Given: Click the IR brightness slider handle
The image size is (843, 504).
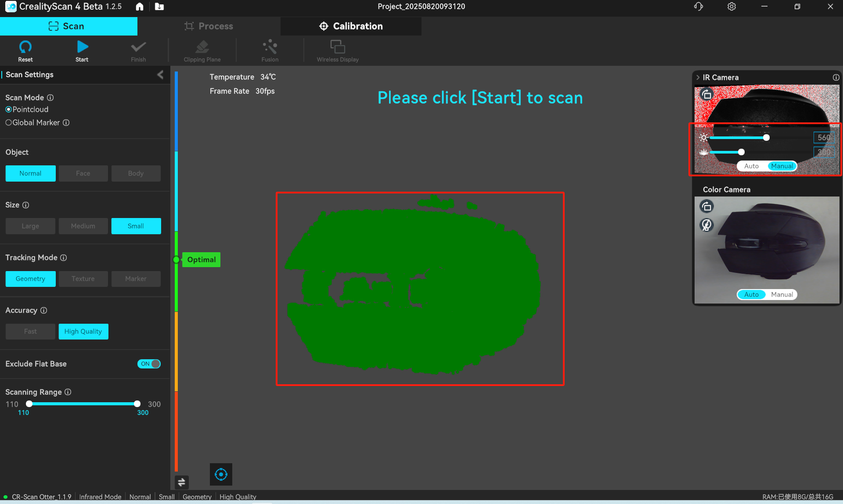Looking at the screenshot, I should pos(766,138).
